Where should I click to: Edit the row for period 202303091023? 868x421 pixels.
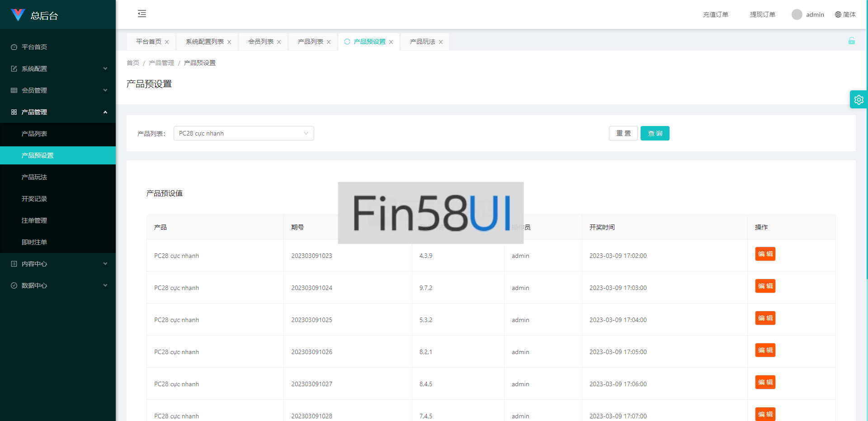pyautogui.click(x=765, y=254)
